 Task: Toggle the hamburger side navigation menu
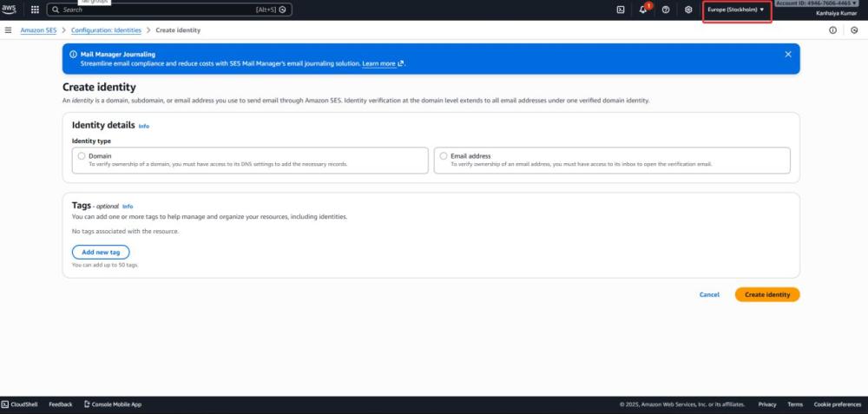8,30
